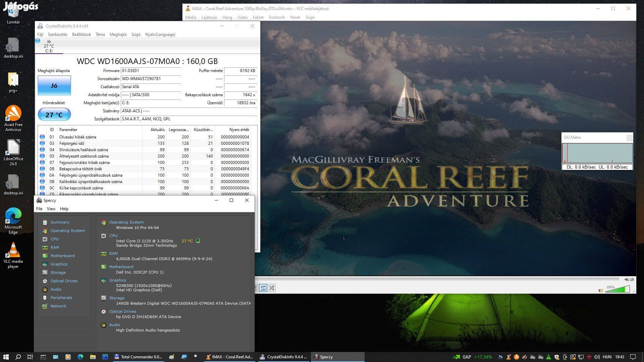Seek in the VLC playback timeline

point(437,279)
